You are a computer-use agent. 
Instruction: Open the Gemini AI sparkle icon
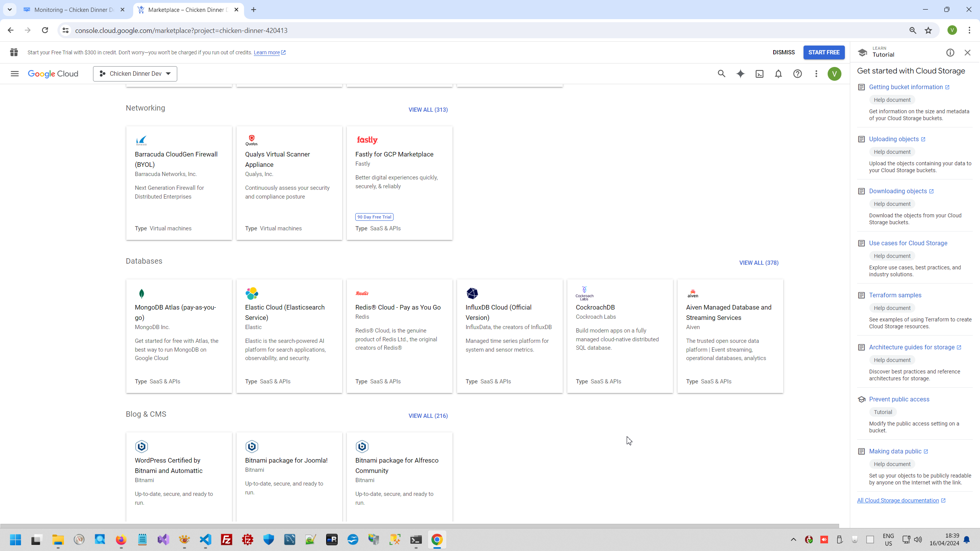(x=740, y=74)
